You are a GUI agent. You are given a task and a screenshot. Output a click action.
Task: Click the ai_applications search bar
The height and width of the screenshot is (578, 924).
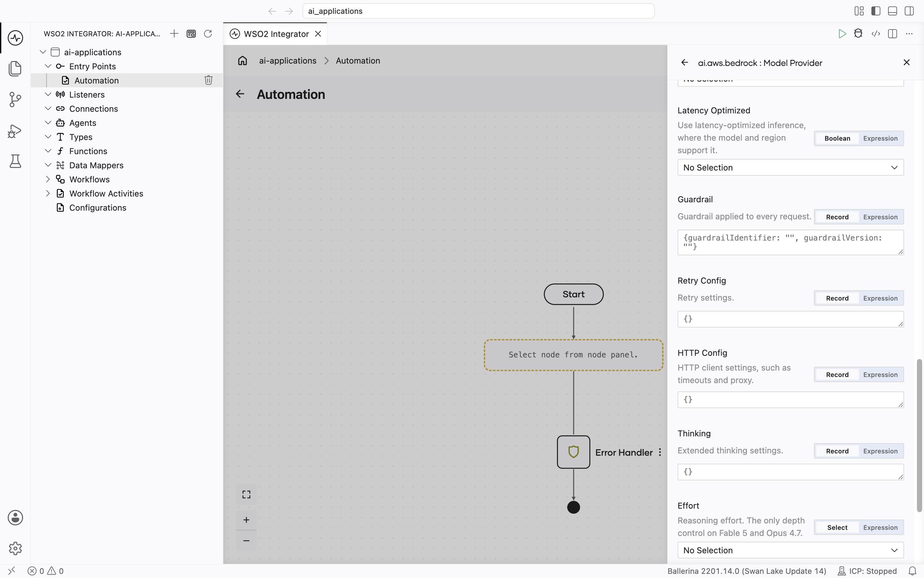point(478,11)
